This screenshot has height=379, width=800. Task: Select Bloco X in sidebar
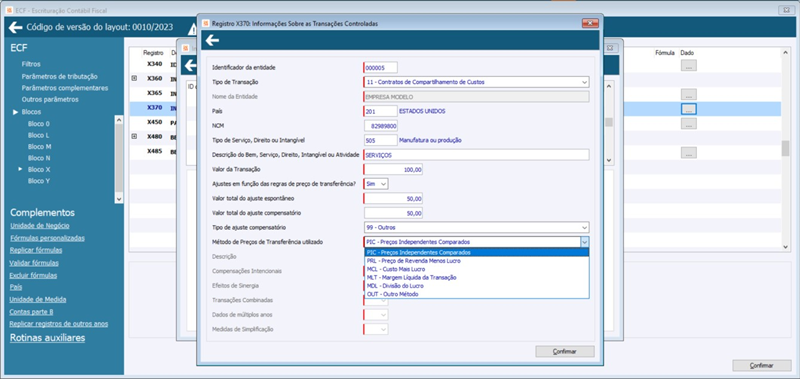tap(39, 169)
